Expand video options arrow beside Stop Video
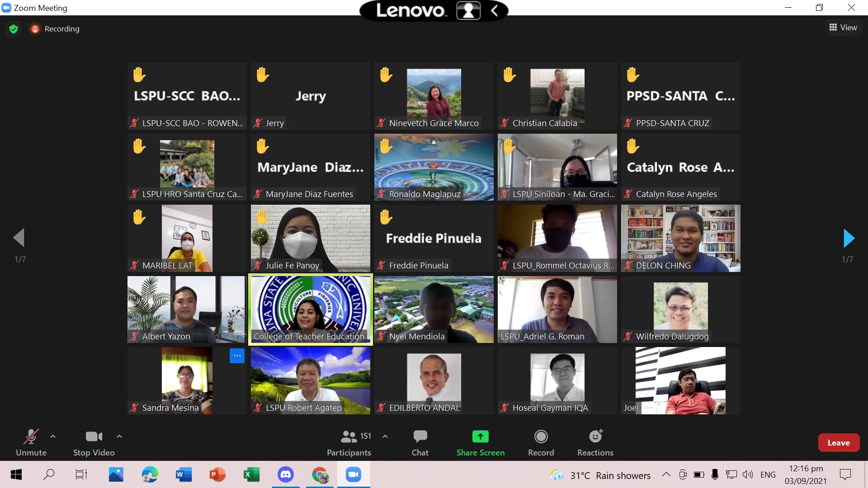Image resolution: width=868 pixels, height=488 pixels. tap(119, 436)
